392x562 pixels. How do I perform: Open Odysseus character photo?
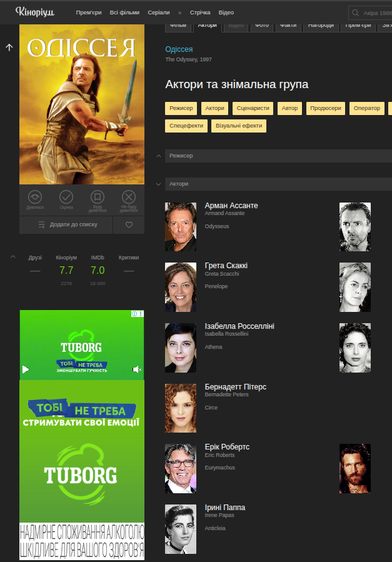click(355, 227)
